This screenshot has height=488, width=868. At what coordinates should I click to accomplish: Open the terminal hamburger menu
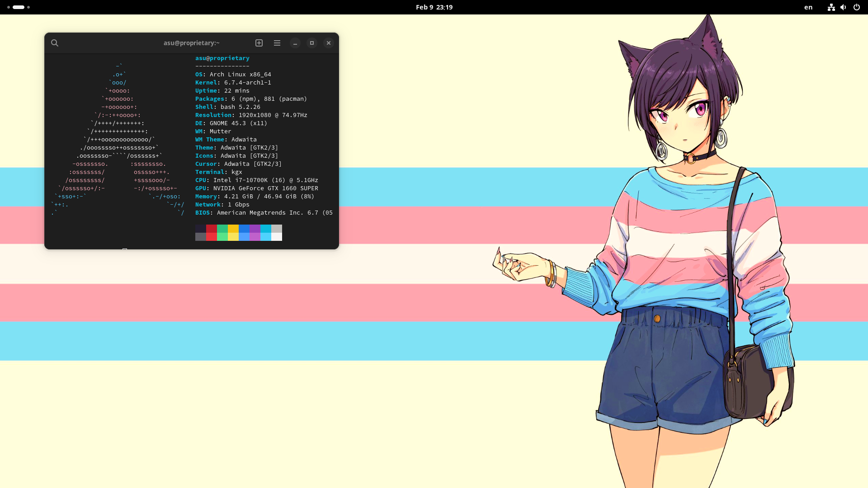(277, 43)
